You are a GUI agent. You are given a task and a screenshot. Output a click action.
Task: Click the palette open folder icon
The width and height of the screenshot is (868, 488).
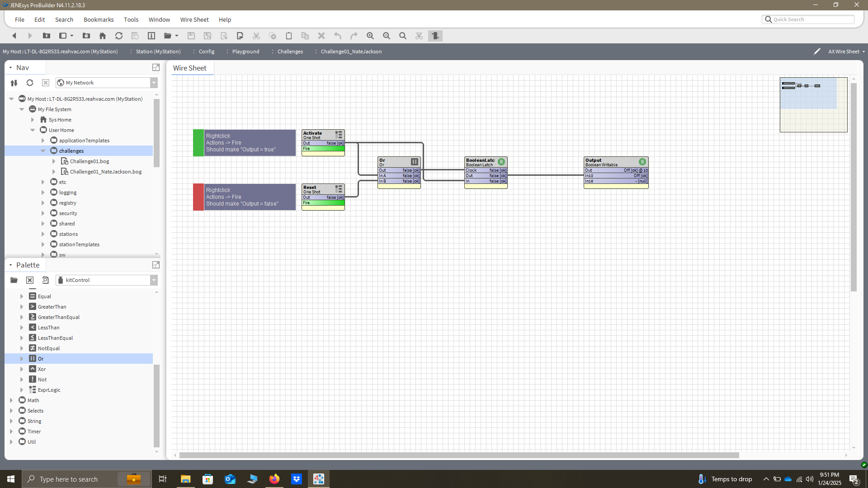[x=14, y=280]
